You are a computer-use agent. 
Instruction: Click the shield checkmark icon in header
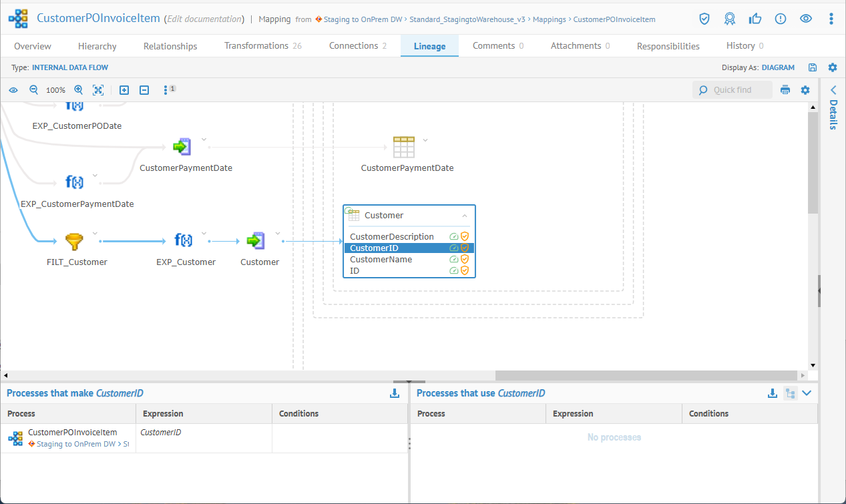point(704,19)
